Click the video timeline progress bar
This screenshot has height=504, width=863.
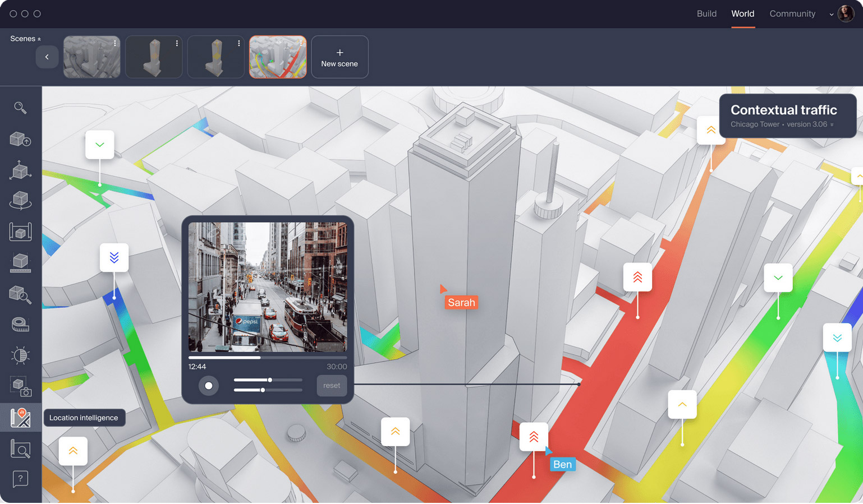[268, 357]
